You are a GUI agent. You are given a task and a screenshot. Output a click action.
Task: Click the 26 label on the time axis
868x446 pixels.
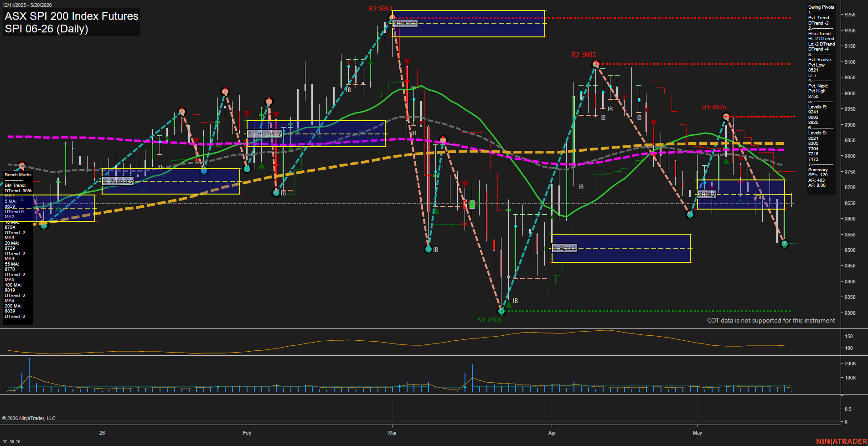tap(102, 433)
